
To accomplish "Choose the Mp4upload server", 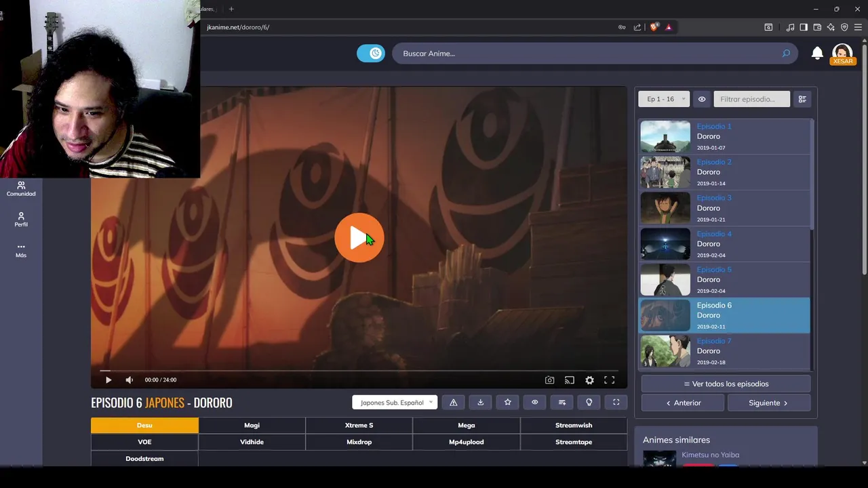I will pos(467,442).
